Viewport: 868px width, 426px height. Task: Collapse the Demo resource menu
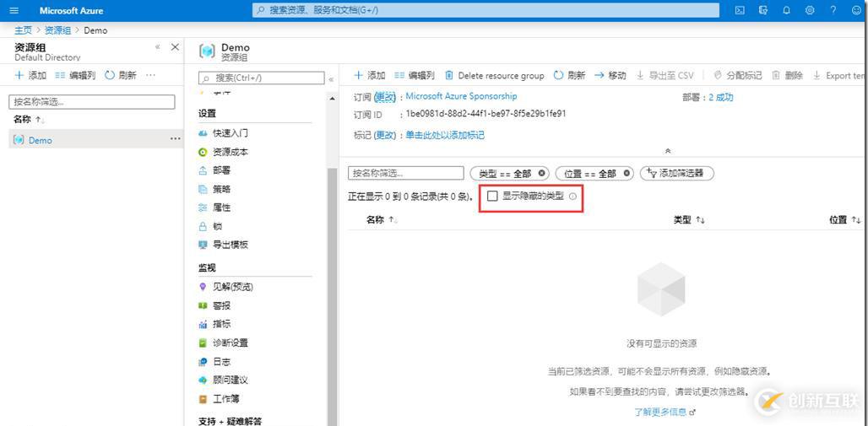point(331,79)
